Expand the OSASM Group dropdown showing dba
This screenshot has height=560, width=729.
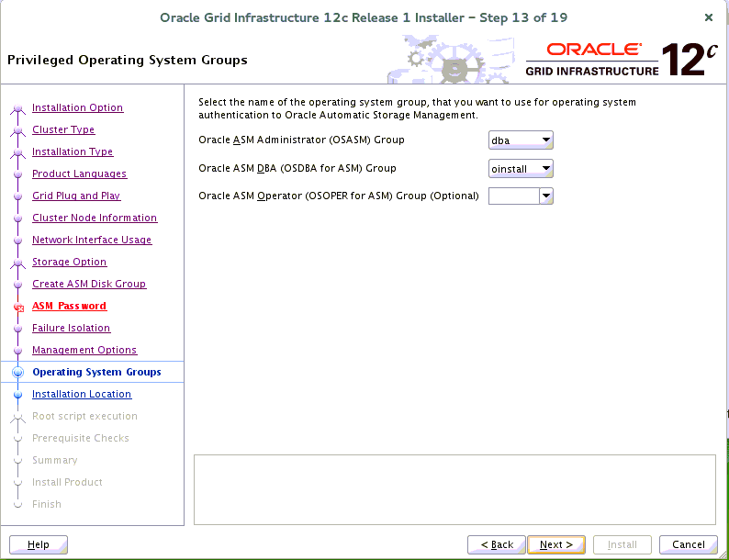click(x=521, y=140)
